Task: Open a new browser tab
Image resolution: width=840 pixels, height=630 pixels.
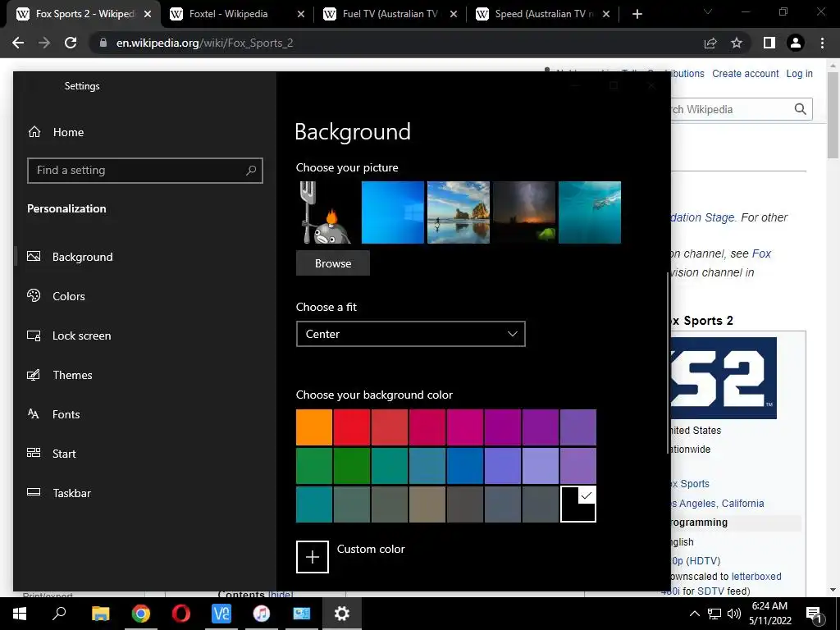Action: tap(637, 15)
